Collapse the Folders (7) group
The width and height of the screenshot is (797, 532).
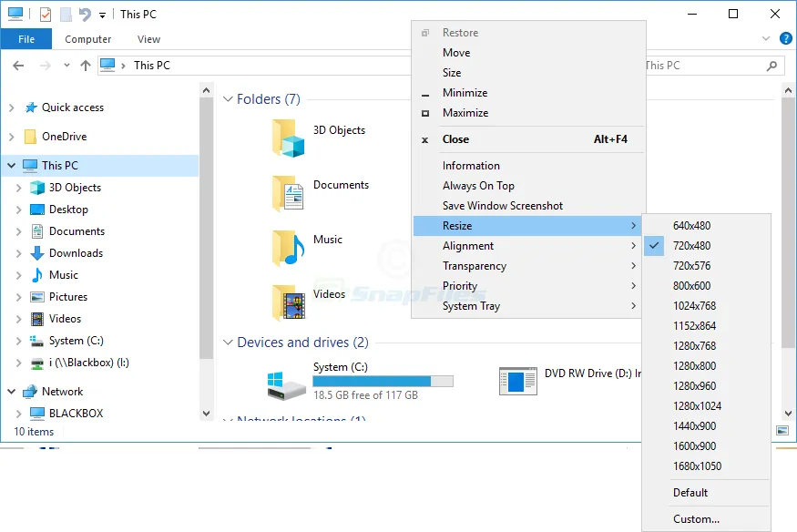point(228,99)
